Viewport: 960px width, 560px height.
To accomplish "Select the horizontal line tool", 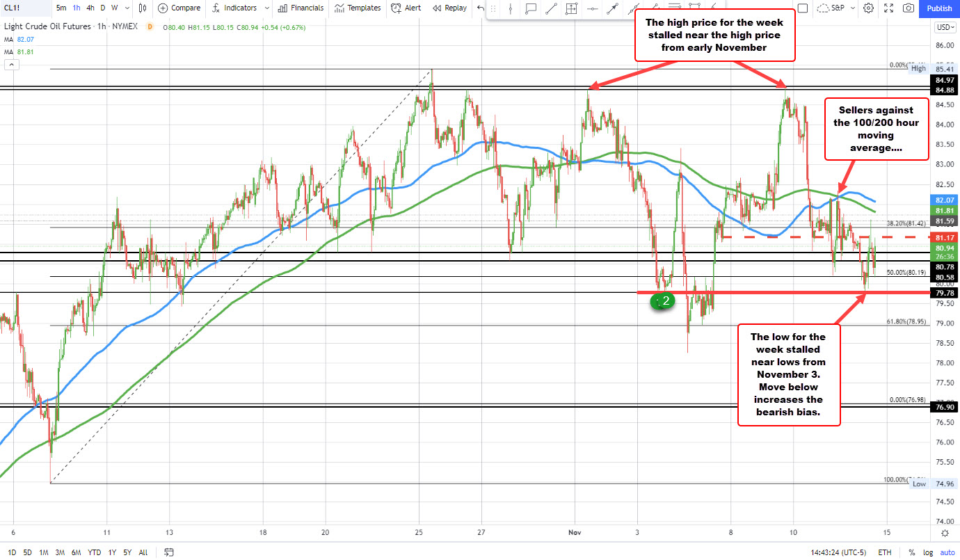I will pos(592,9).
